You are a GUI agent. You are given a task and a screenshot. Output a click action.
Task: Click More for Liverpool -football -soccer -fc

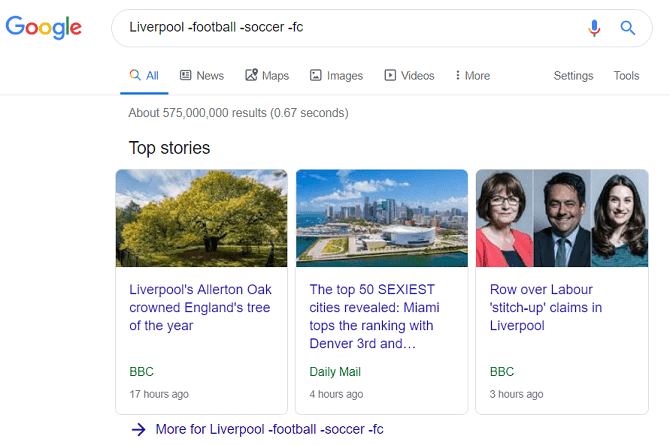(x=269, y=429)
